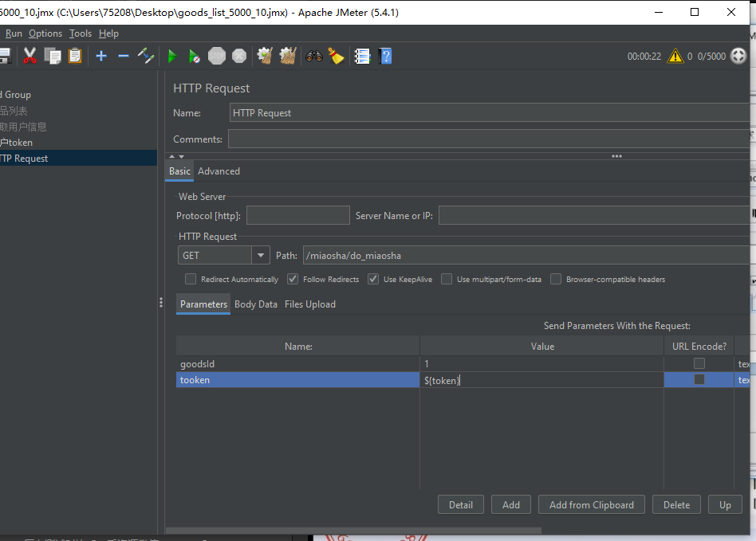Start the test with green arrow
The height and width of the screenshot is (541, 756).
(172, 57)
